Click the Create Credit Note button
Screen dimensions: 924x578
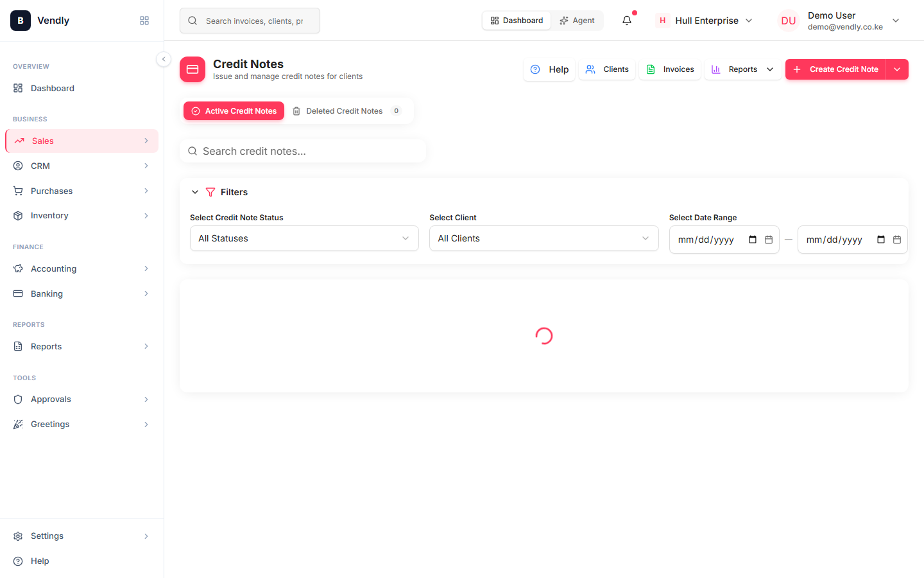click(x=835, y=69)
